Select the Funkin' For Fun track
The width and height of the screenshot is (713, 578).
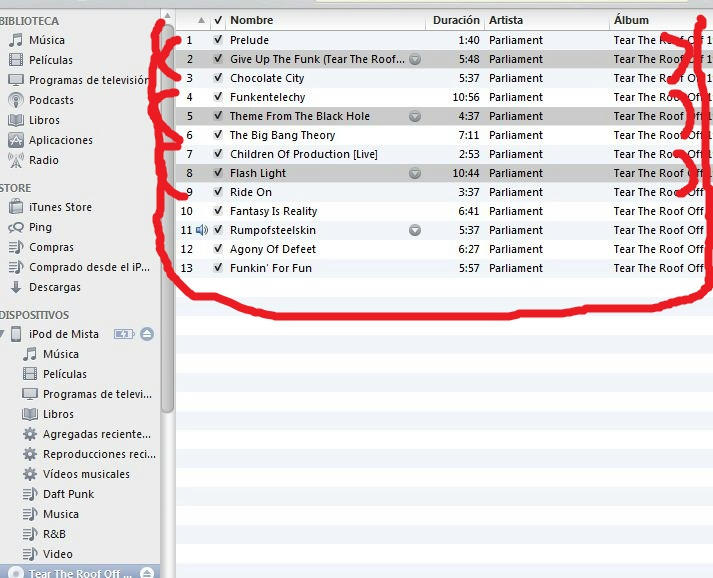tap(271, 268)
